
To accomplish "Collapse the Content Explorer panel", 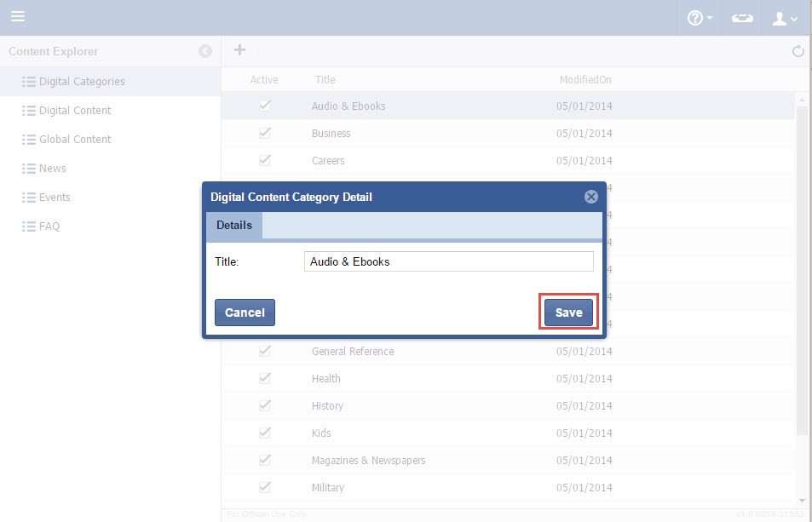I will click(x=205, y=51).
